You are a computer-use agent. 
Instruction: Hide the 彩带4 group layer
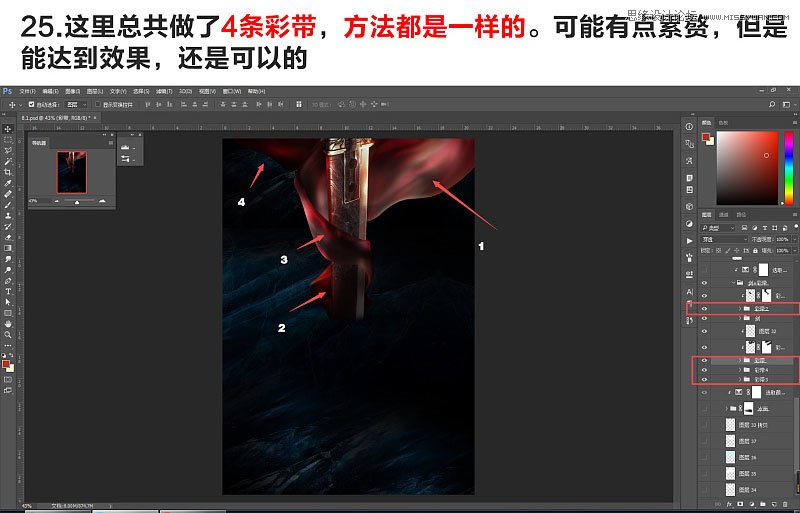[705, 370]
